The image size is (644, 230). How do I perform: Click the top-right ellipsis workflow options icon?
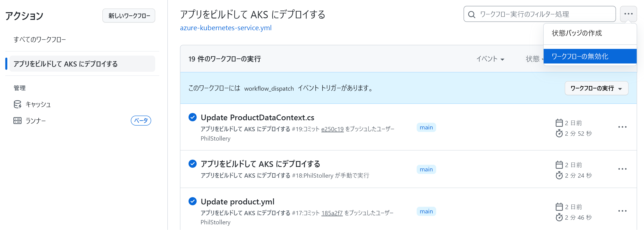pos(629,14)
